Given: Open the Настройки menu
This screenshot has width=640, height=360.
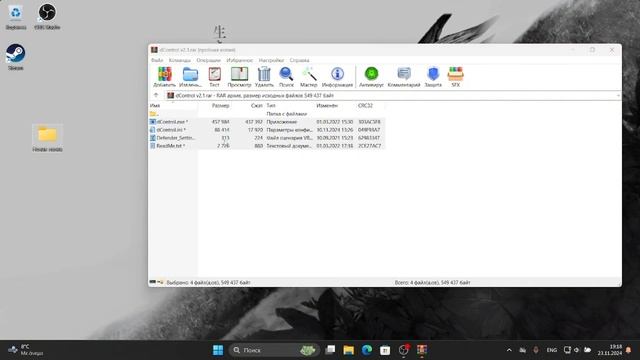Looking at the screenshot, I should tap(271, 60).
